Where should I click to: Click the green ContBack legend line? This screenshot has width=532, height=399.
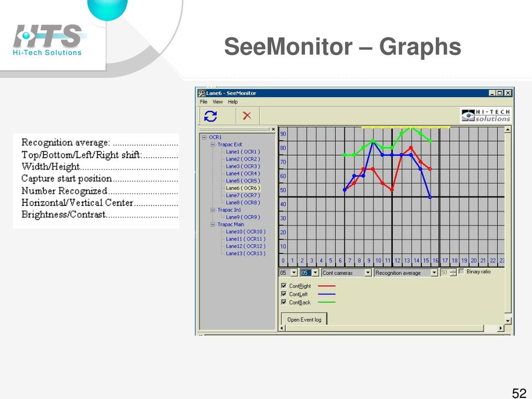[327, 302]
